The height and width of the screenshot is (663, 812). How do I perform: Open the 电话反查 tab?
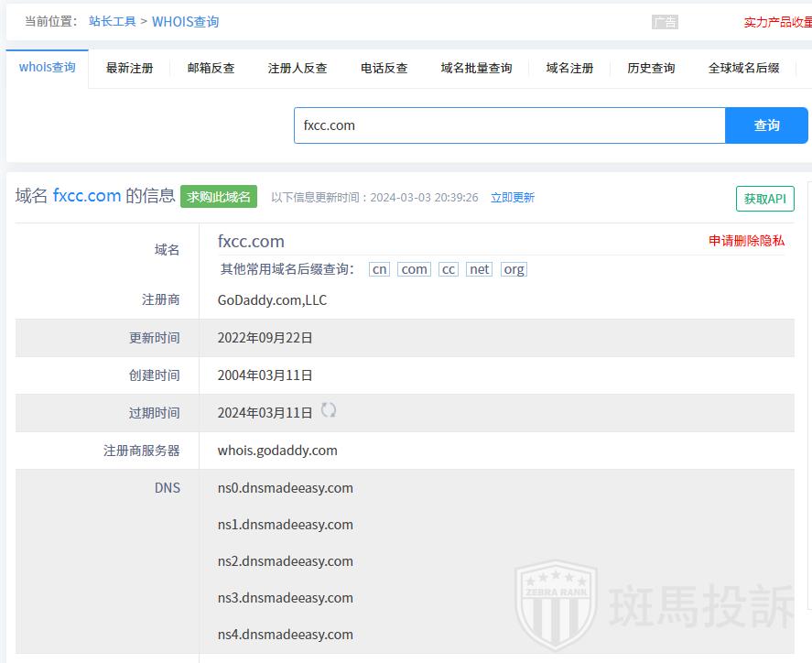(384, 69)
